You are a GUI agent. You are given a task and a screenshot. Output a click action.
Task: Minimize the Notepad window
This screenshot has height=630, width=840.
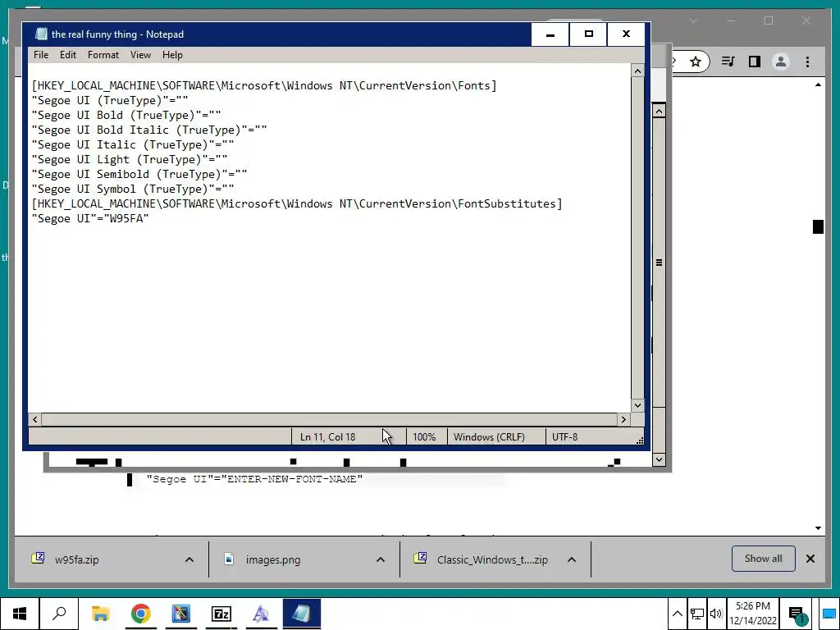point(550,34)
